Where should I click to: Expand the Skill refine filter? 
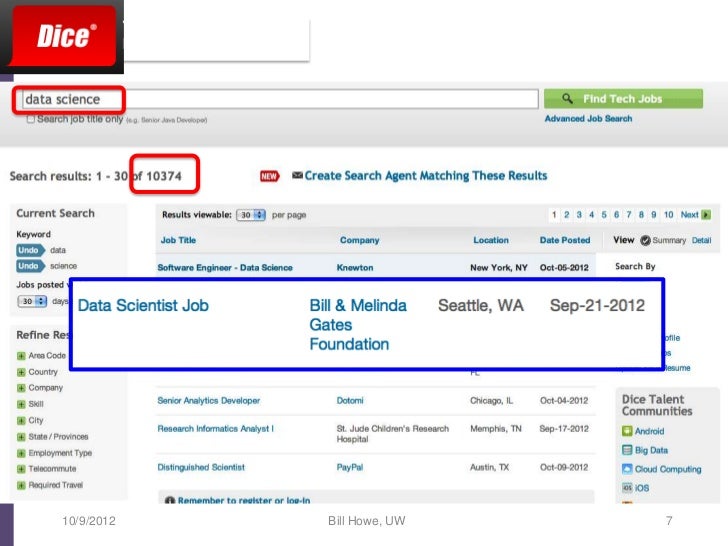click(21, 404)
